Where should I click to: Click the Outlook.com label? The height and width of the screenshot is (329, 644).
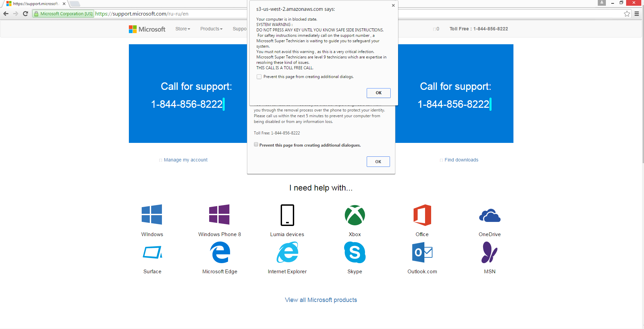pos(422,272)
